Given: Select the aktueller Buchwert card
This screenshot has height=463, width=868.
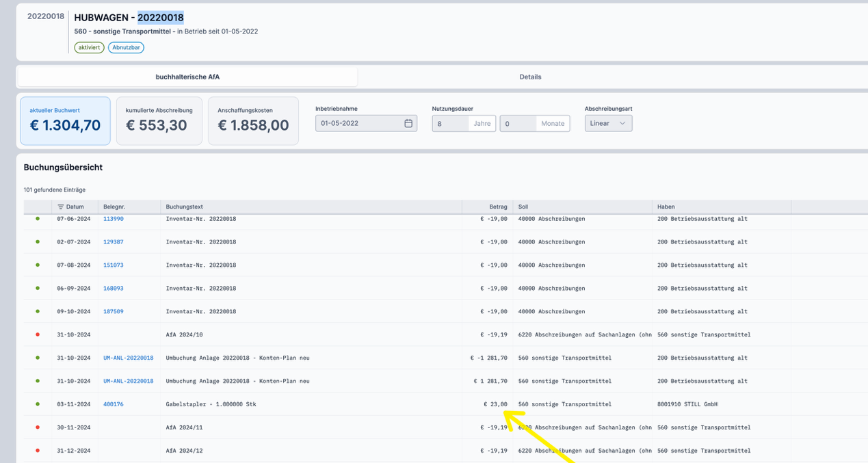Looking at the screenshot, I should (x=65, y=121).
